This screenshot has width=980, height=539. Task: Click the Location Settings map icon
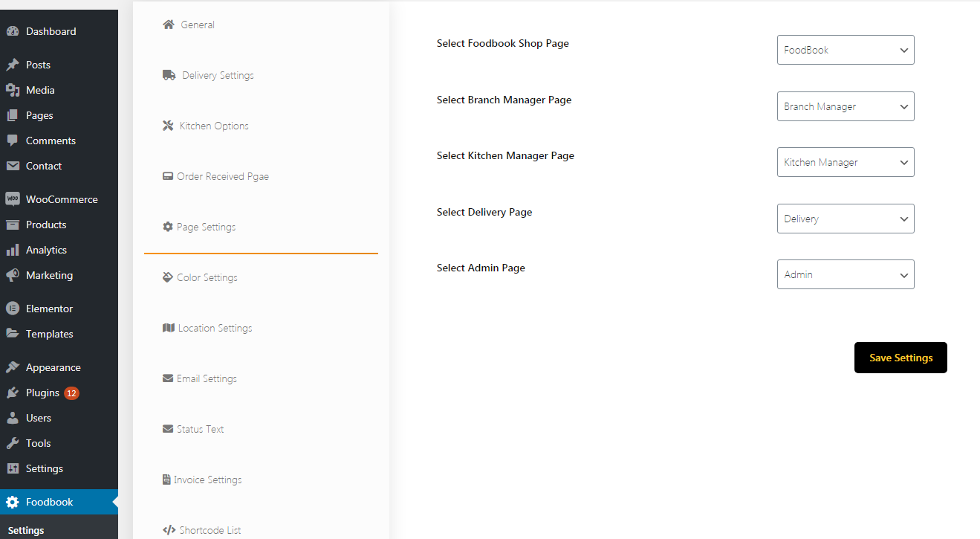tap(168, 328)
